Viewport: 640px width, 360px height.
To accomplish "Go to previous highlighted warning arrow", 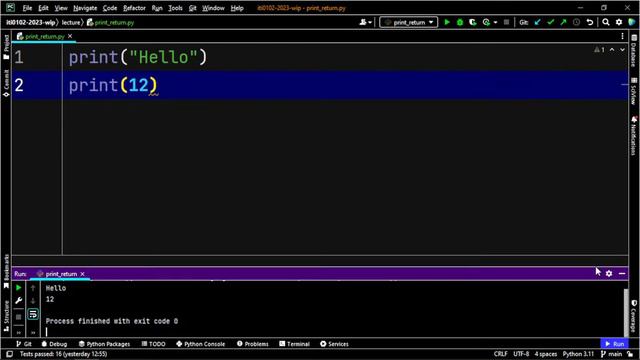I will point(612,49).
